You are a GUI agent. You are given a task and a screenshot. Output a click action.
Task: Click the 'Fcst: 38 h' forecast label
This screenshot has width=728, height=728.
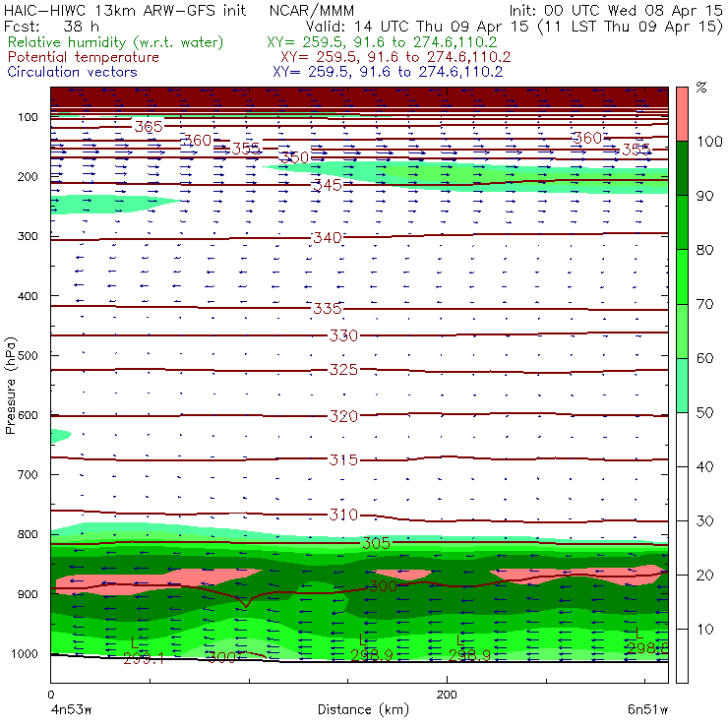pos(51,27)
